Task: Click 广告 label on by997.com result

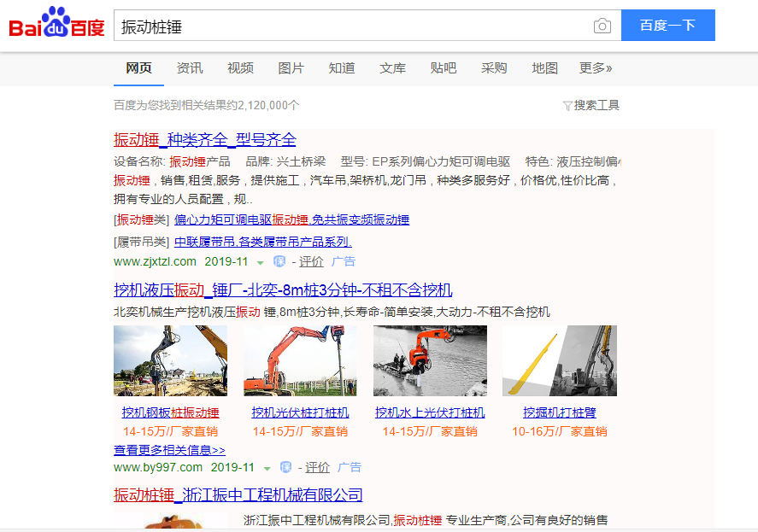Action: [x=350, y=468]
